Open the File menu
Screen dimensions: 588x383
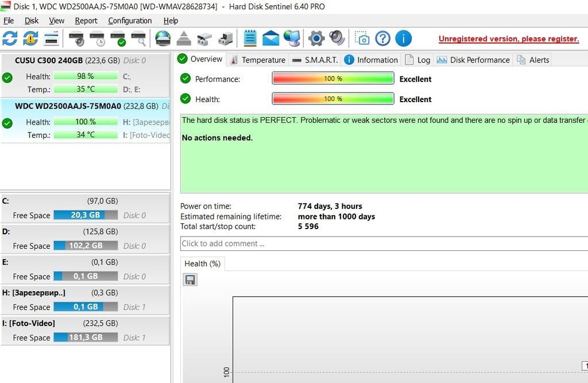(9, 21)
